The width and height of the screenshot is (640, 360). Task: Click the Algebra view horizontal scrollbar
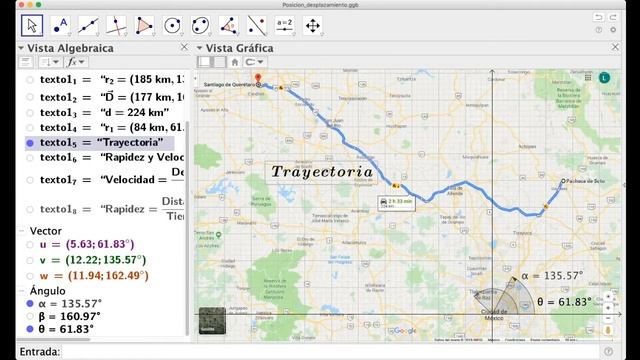(x=54, y=339)
